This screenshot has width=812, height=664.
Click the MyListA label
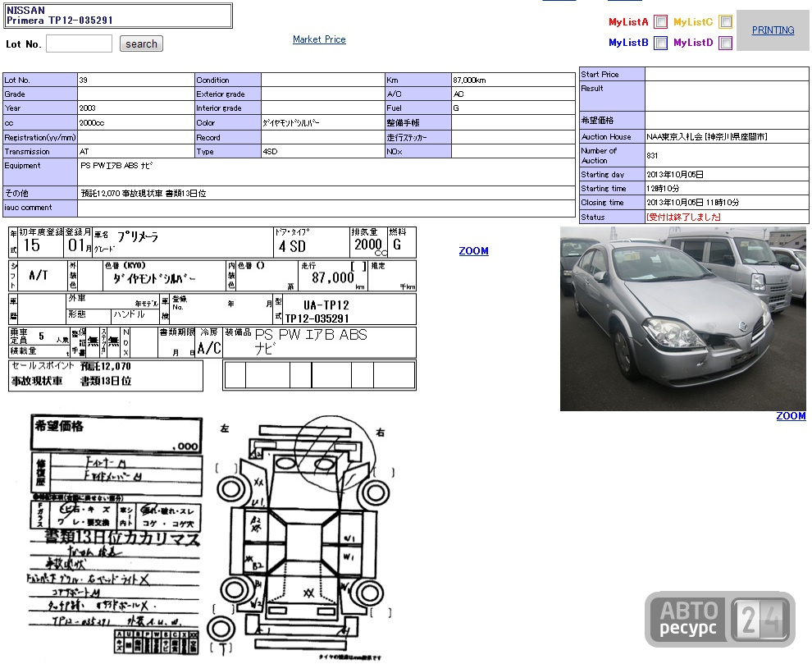click(628, 22)
